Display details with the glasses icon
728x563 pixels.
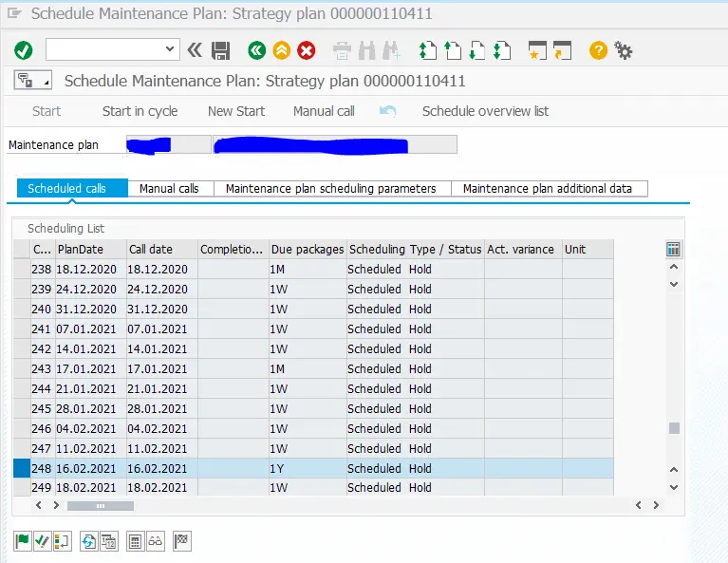[x=156, y=541]
